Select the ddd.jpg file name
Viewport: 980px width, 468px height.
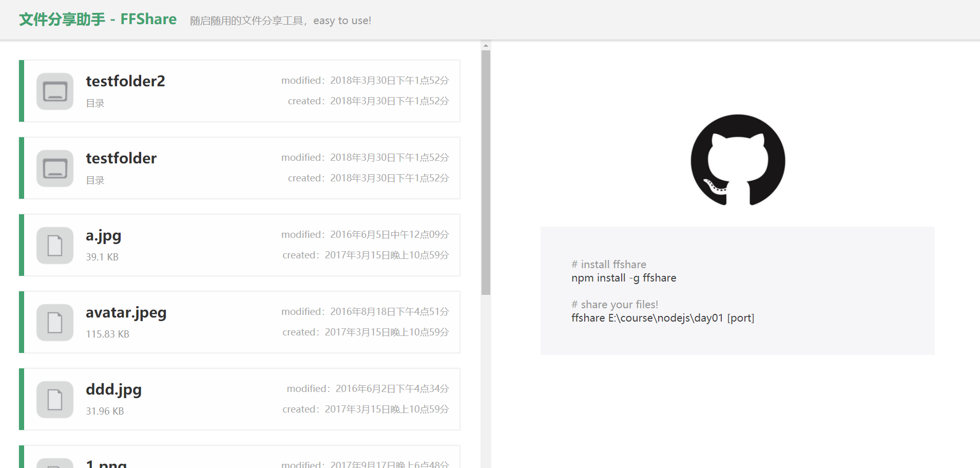point(113,390)
